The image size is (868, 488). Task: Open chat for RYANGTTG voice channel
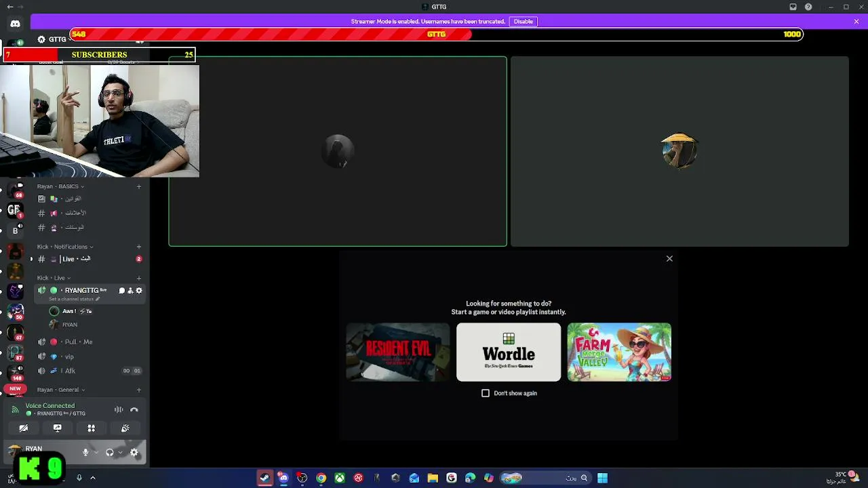tap(122, 291)
